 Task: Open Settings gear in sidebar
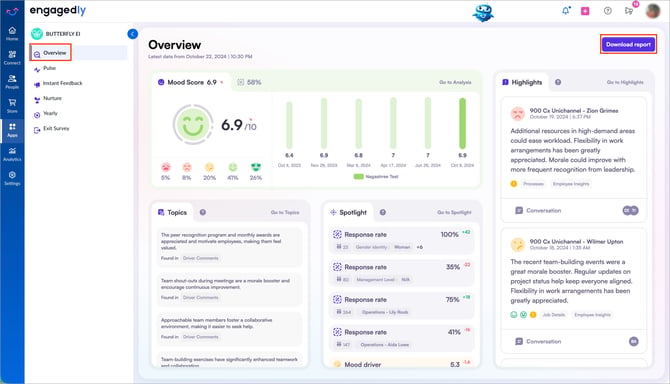[12, 178]
